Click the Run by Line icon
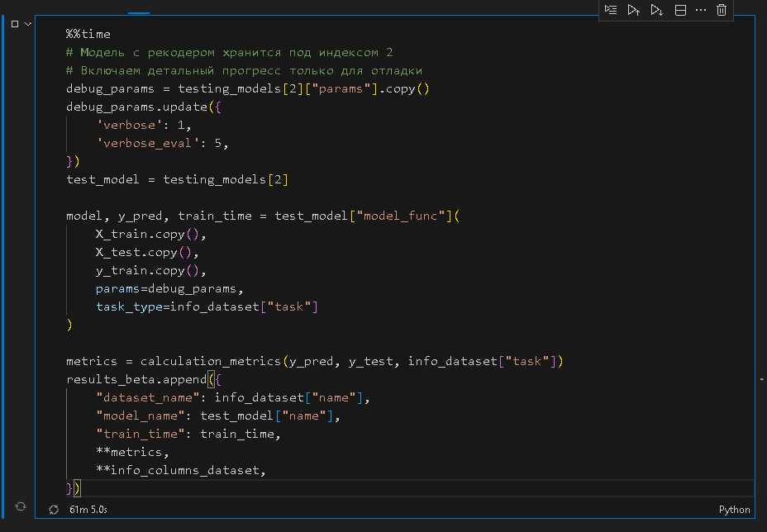 (611, 10)
